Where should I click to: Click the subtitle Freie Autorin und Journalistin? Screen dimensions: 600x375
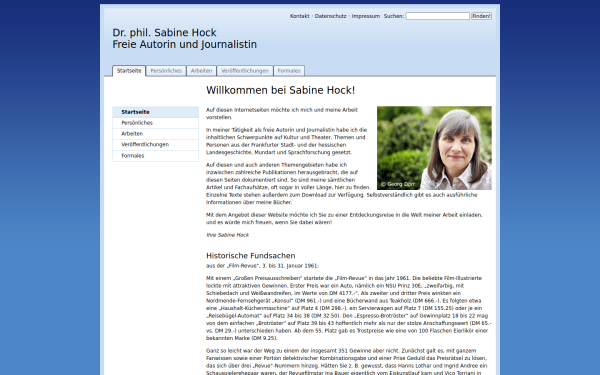pyautogui.click(x=184, y=44)
